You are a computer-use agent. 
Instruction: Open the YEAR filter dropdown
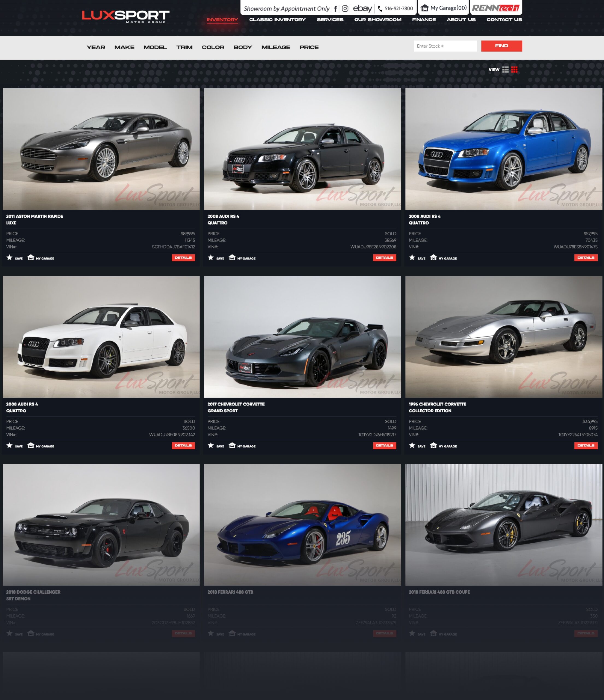pos(96,47)
